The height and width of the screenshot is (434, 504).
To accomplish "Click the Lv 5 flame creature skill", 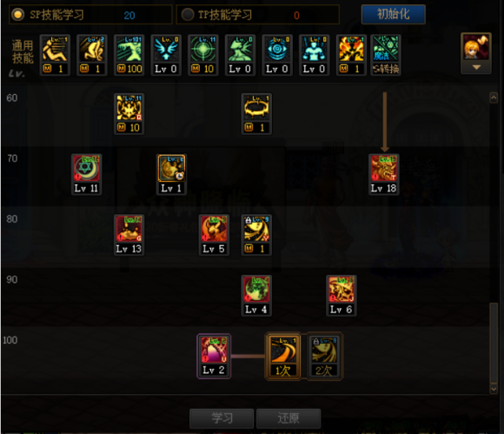I will pyautogui.click(x=214, y=235).
